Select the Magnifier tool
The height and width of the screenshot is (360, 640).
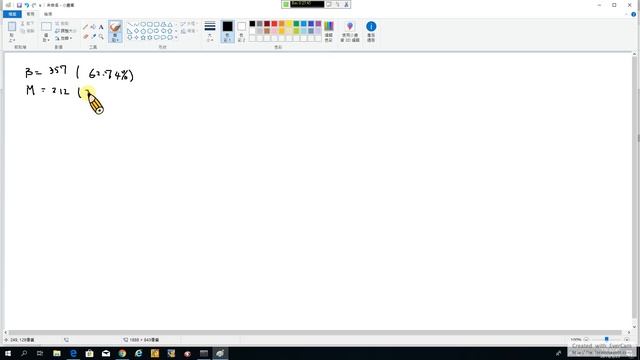click(101, 36)
